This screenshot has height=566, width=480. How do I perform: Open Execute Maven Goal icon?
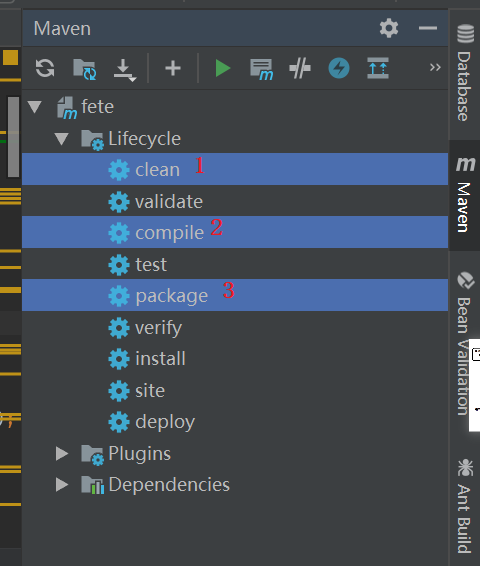pos(262,69)
